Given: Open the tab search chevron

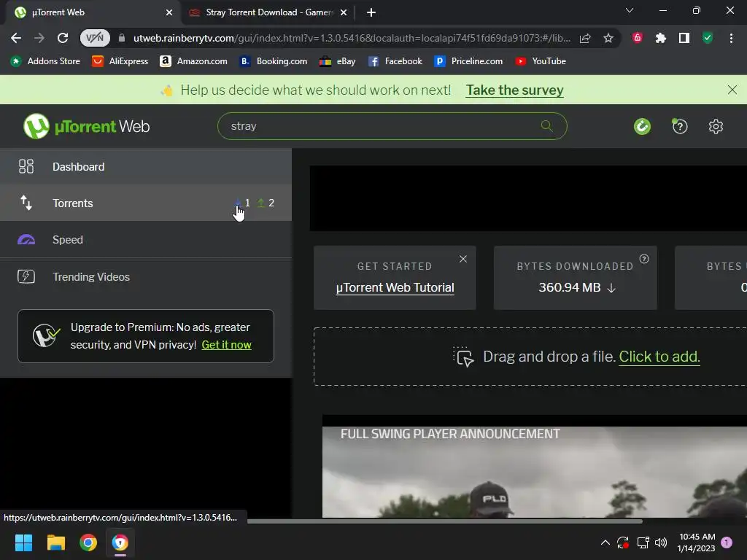Looking at the screenshot, I should point(630,10).
